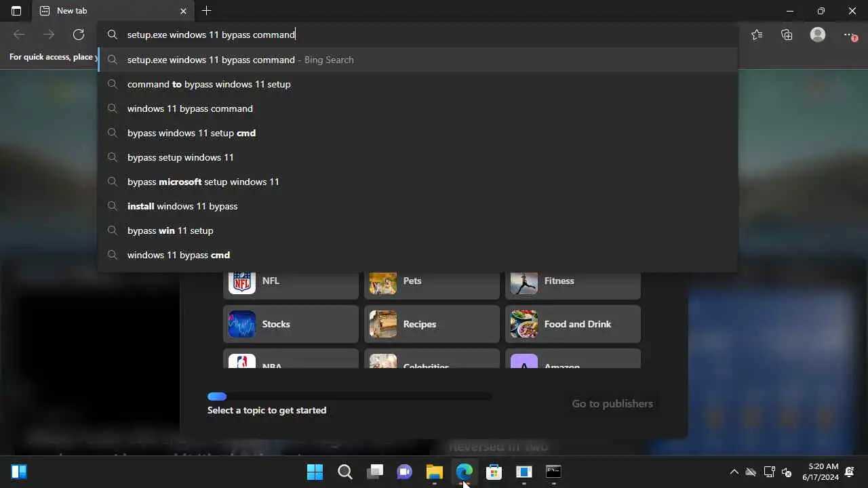This screenshot has width=868, height=488.
Task: Open the Favorites star icon
Action: pos(757,35)
